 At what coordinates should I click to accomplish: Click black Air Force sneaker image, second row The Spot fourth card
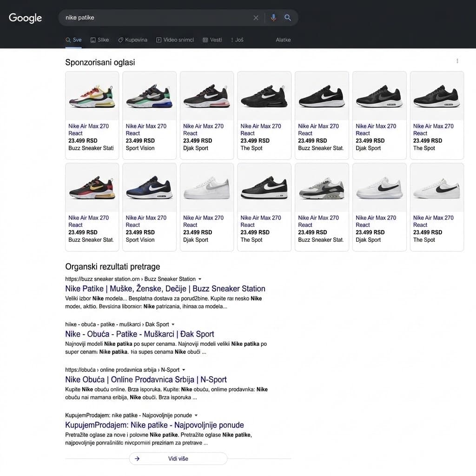pyautogui.click(x=264, y=188)
